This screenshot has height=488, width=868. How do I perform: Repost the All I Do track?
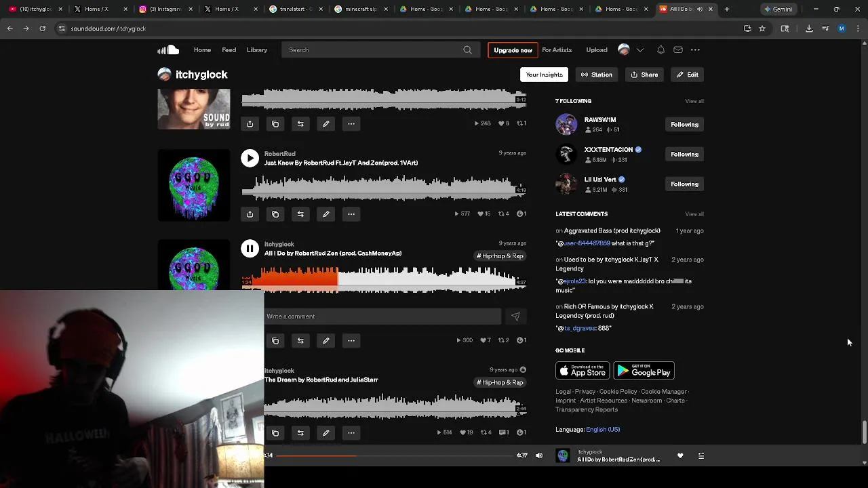tap(300, 341)
